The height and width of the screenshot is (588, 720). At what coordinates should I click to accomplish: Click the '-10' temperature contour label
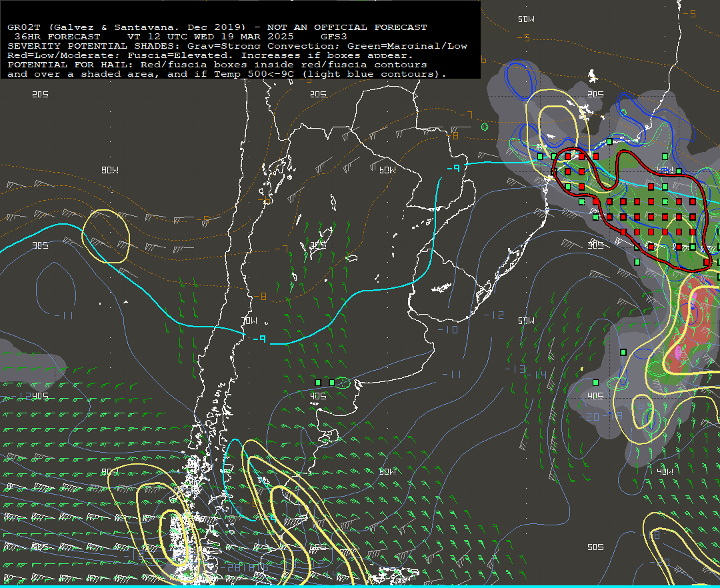click(x=448, y=329)
